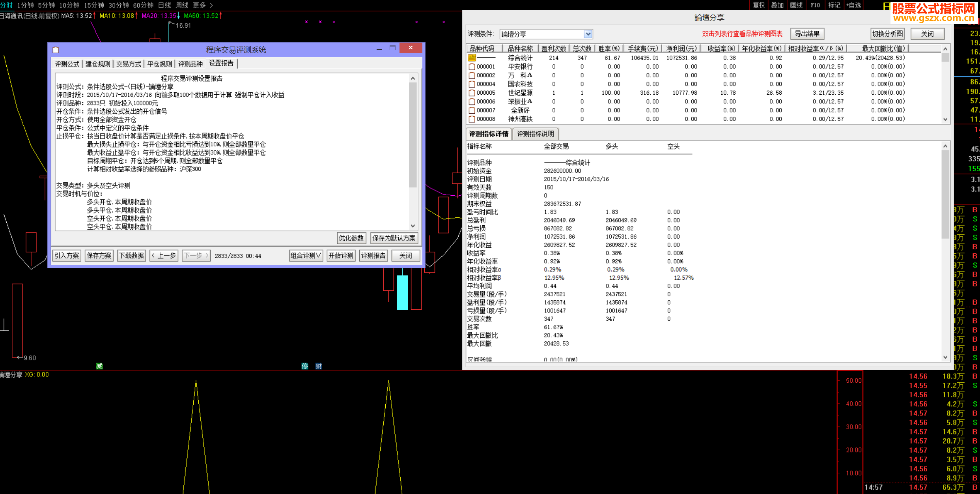The image size is (980, 494).
Task: Select 60分钟 chart period
Action: click(x=143, y=5)
